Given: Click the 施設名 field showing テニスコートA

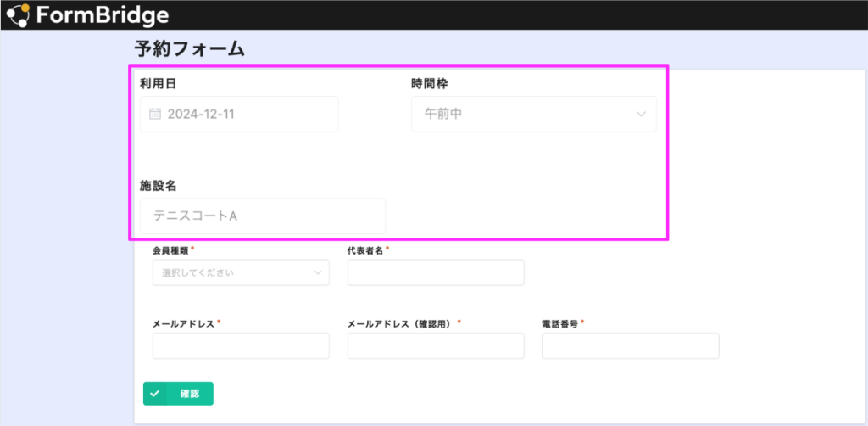Looking at the screenshot, I should (x=263, y=216).
